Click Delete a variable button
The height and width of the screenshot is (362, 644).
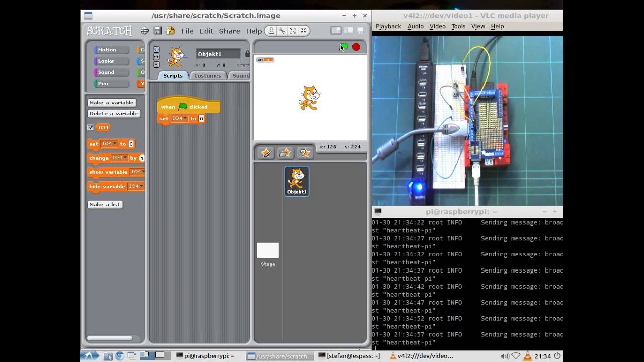114,114
